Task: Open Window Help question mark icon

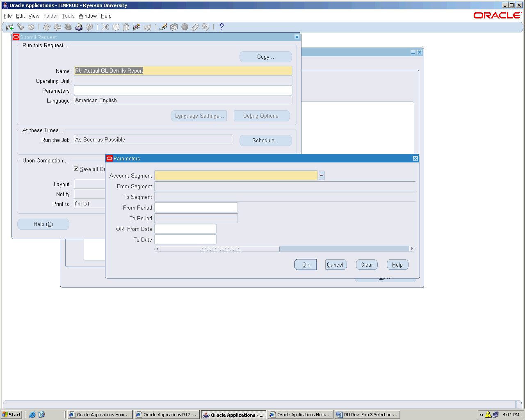Action: (221, 27)
